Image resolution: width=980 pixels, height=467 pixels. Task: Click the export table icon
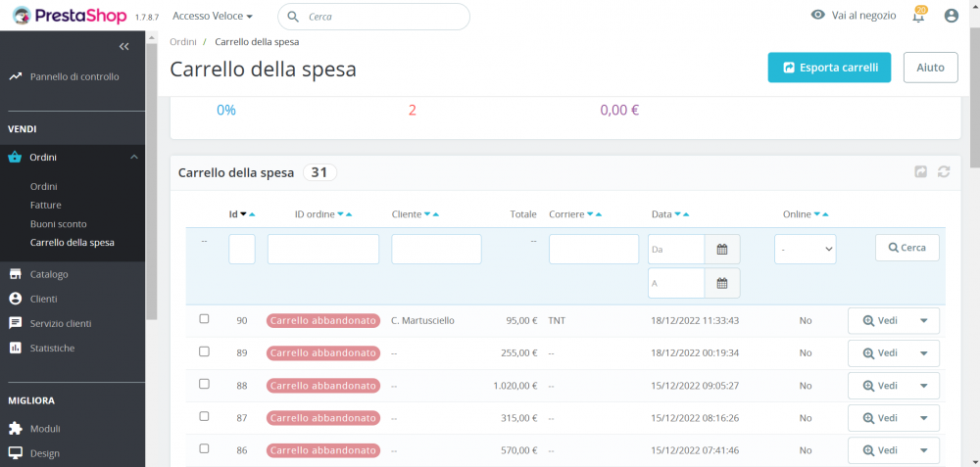921,172
